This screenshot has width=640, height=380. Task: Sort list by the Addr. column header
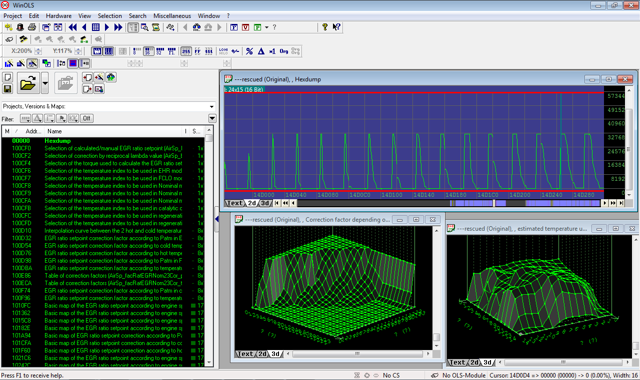click(x=32, y=131)
